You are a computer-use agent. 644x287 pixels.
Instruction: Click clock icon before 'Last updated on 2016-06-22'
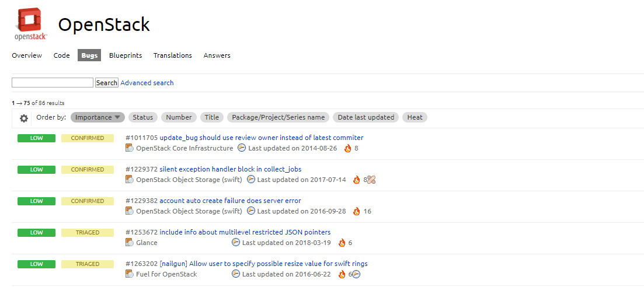pos(236,274)
